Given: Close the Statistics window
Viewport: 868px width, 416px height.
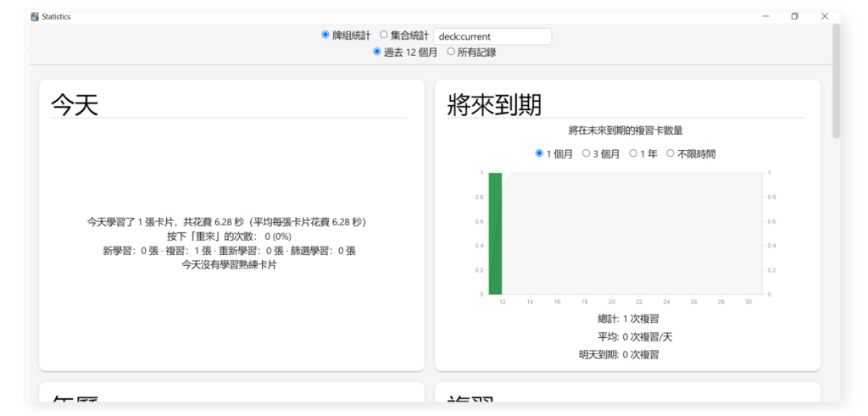Looking at the screenshot, I should 825,16.
